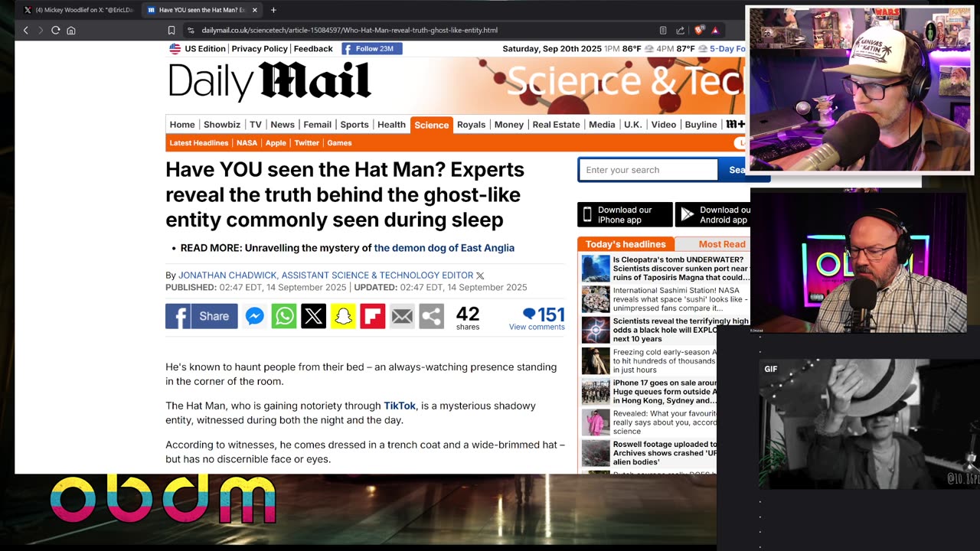Share the article on Facebook
Screen dimensions: 980x551
coord(201,316)
